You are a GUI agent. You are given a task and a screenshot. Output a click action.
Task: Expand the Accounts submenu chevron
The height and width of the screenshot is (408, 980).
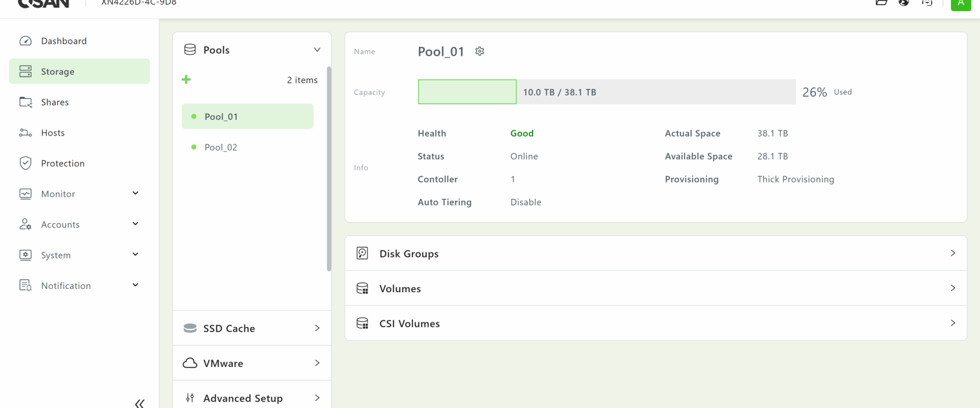(135, 224)
